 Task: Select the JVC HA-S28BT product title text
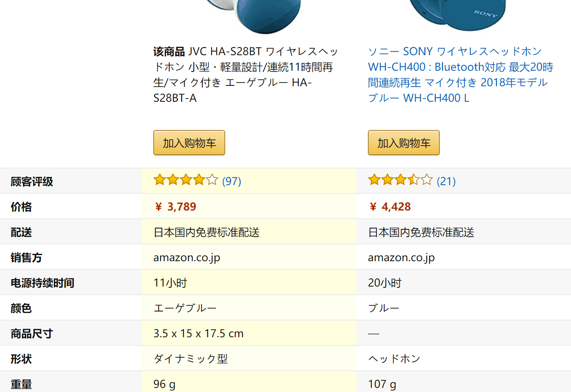tap(245, 74)
